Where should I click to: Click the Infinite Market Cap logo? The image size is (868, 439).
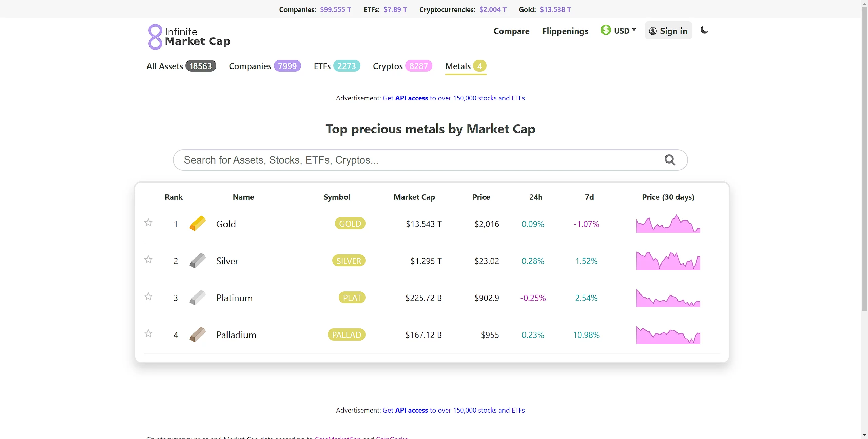point(189,37)
